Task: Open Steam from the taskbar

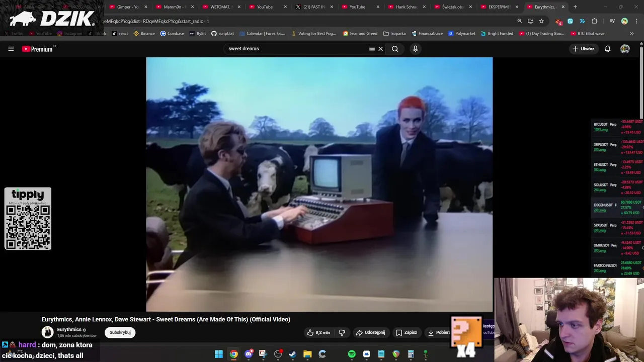Action: click(292, 354)
